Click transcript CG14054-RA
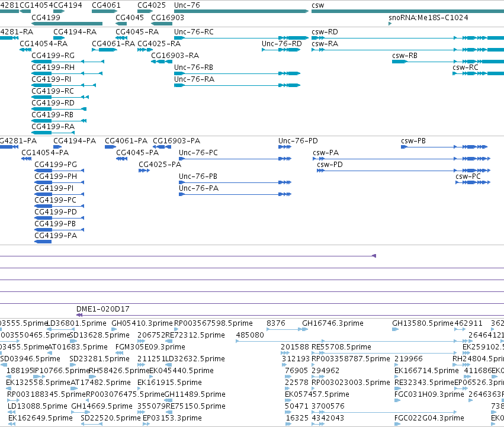The height and width of the screenshot is (427, 504). [43, 44]
